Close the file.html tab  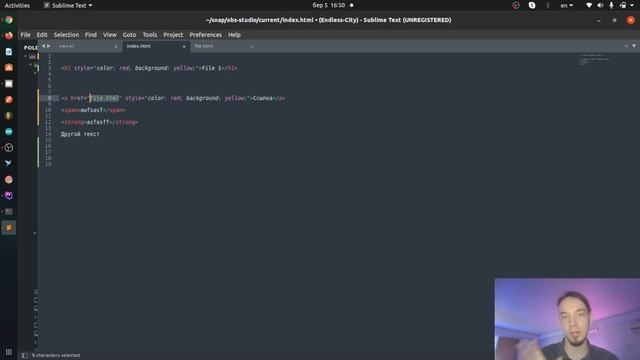[252, 47]
